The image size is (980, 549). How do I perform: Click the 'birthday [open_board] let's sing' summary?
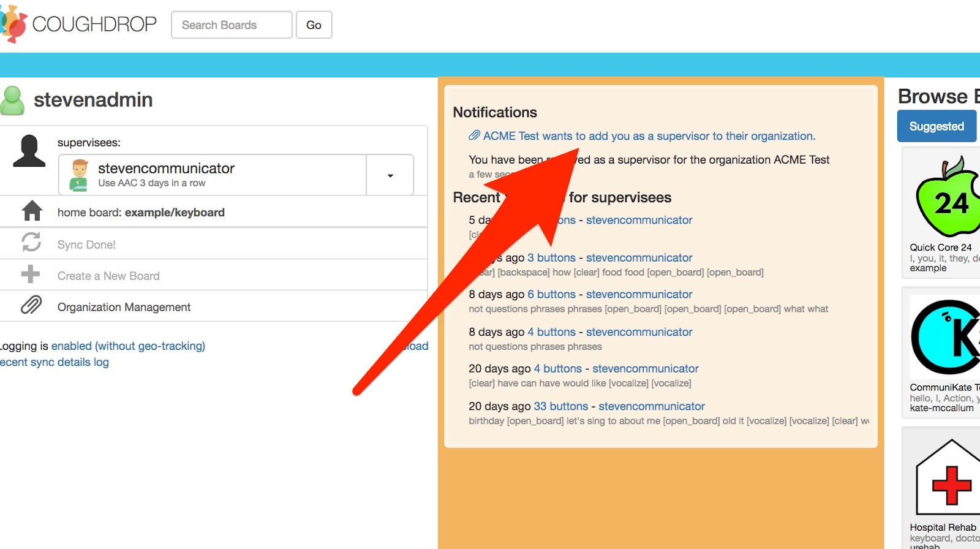click(x=669, y=421)
